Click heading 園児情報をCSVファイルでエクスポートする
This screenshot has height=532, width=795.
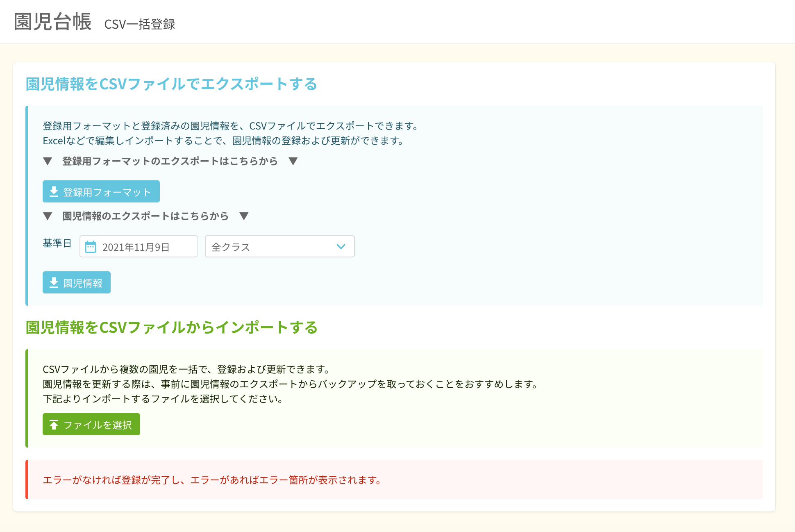click(x=171, y=84)
